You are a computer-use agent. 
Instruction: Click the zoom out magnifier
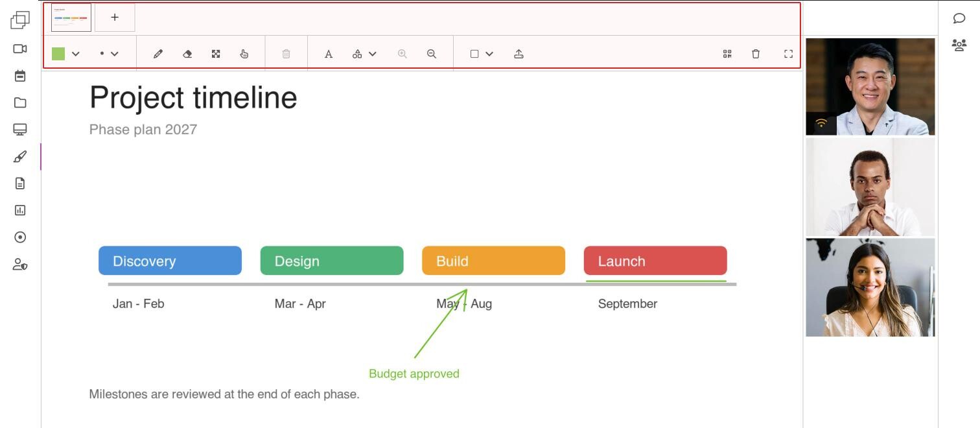coord(432,54)
